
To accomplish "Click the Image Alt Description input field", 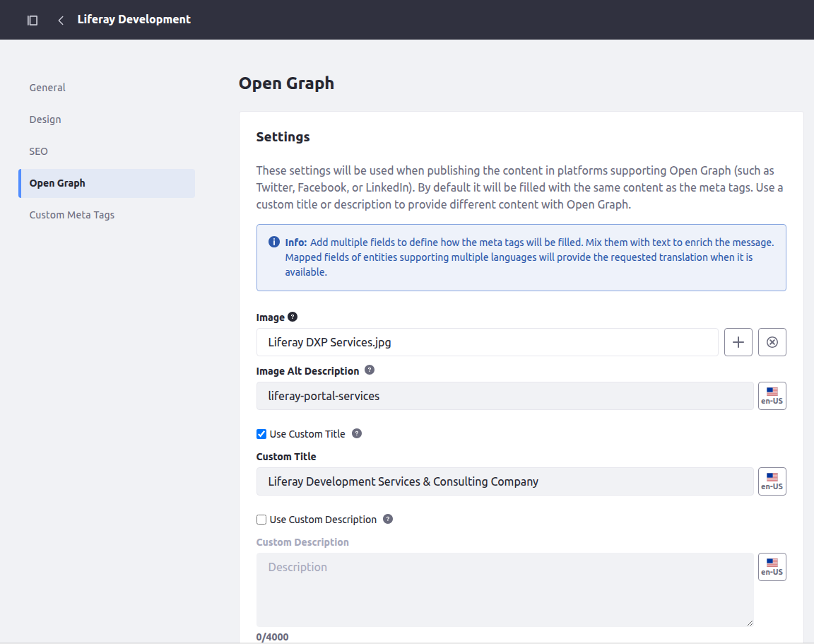I will pos(505,396).
